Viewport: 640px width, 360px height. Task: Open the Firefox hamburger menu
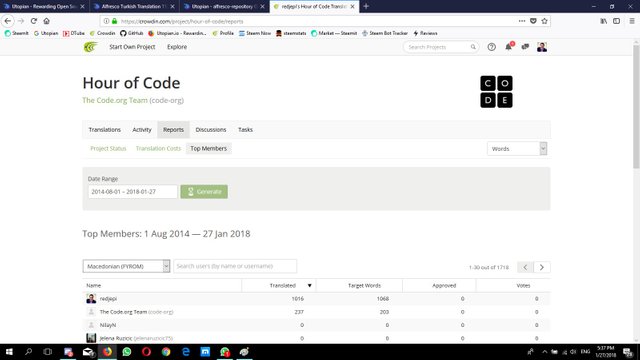pos(631,21)
